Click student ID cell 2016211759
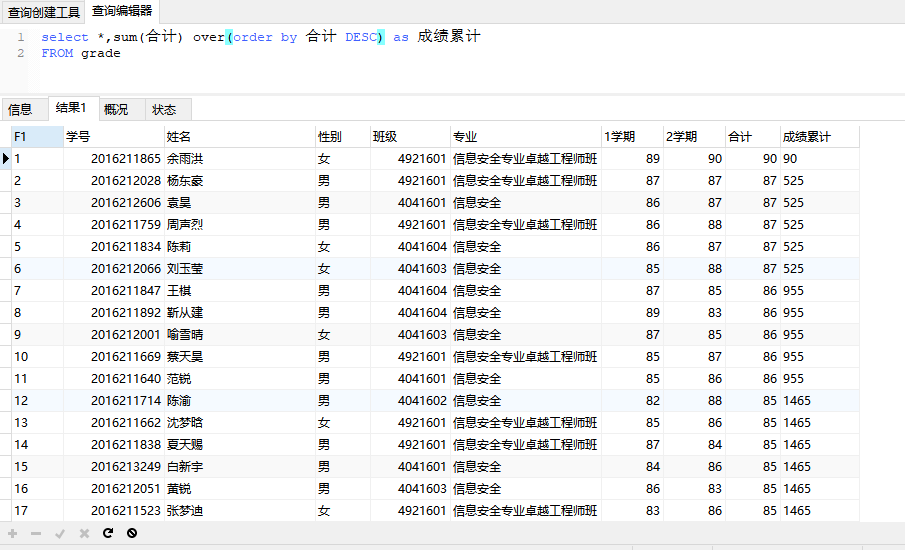Viewport: 905px width, 550px height. pos(114,225)
